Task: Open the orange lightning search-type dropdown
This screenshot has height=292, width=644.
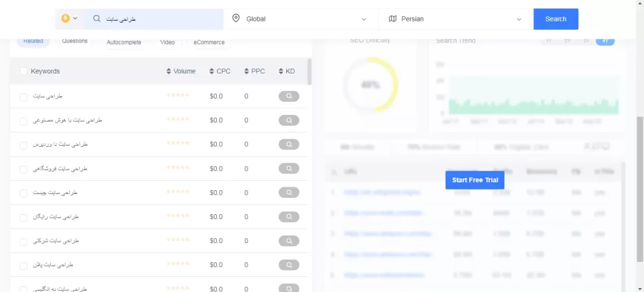Action: click(x=69, y=19)
